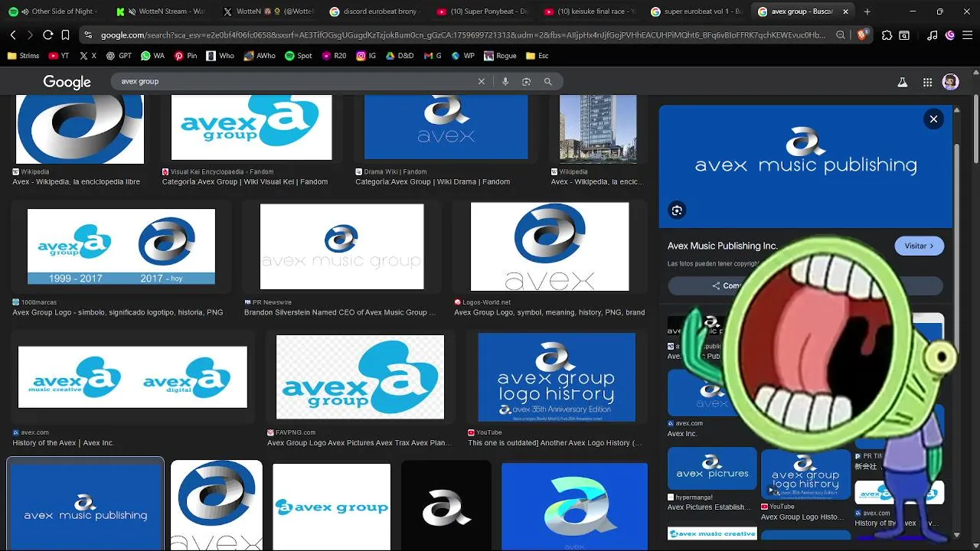Clear the Google search box with X
The width and height of the screenshot is (980, 551).
pos(482,81)
